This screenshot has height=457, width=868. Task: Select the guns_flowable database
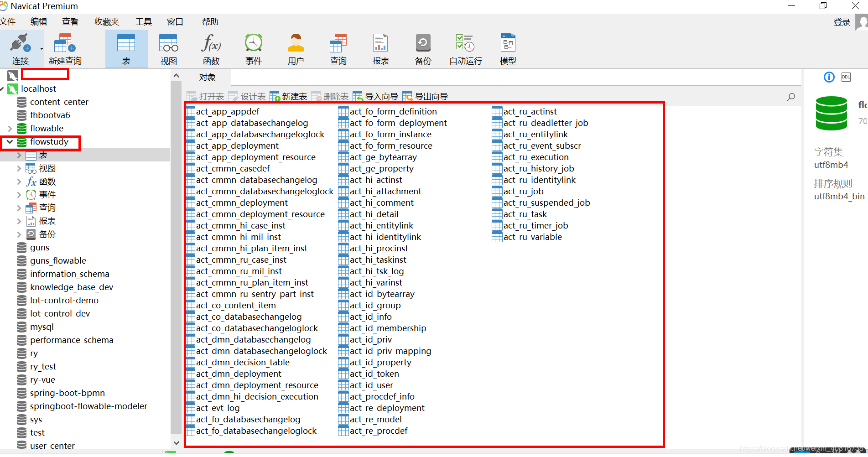pos(58,260)
